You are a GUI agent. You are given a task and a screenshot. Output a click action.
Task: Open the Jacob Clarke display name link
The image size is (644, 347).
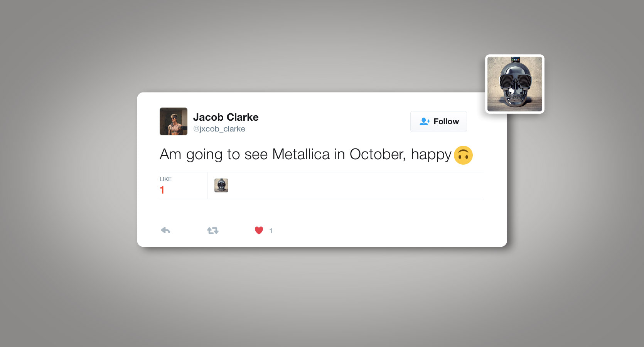pos(226,117)
